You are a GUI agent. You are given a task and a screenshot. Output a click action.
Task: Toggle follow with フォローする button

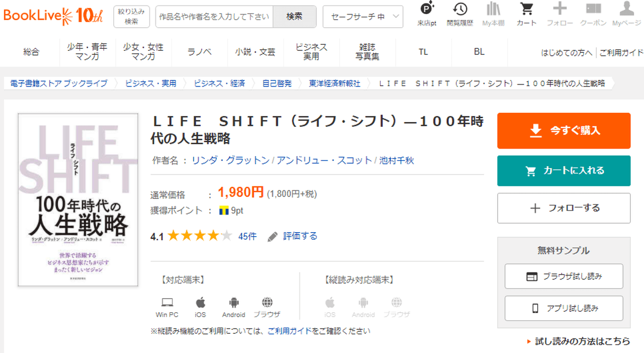point(563,208)
